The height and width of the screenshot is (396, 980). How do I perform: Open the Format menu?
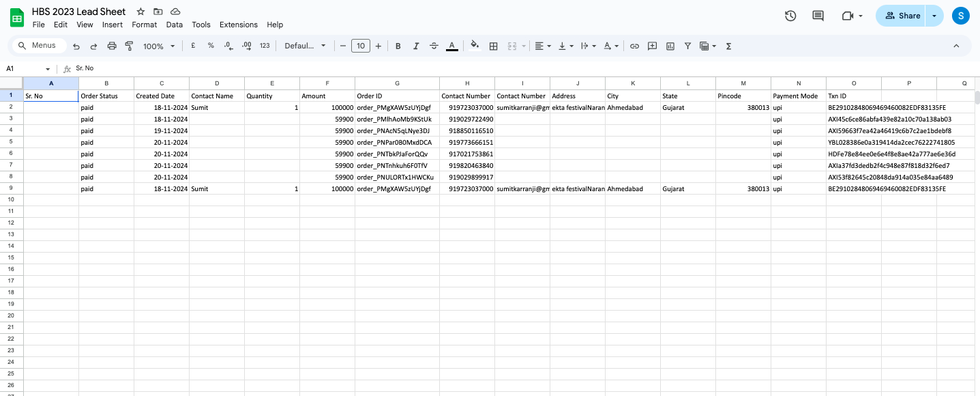click(x=145, y=25)
